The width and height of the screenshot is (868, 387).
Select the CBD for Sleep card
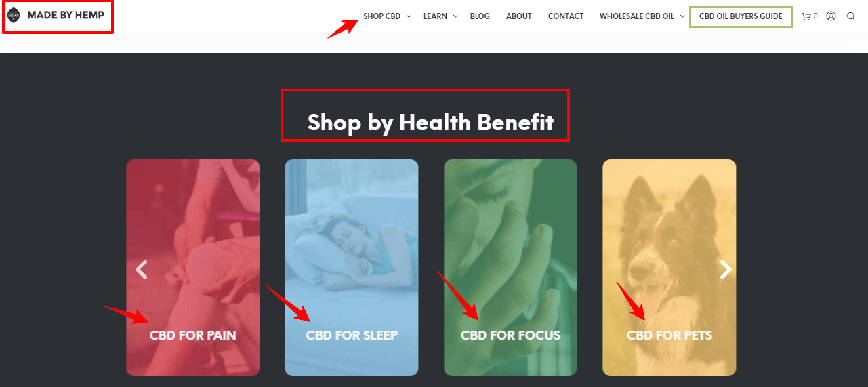pos(352,268)
